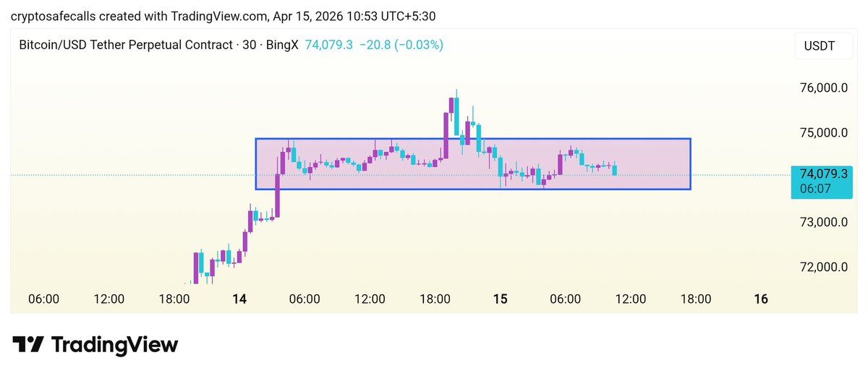
Task: Click the 74,079.3 value in chart legend
Action: pyautogui.click(x=329, y=45)
